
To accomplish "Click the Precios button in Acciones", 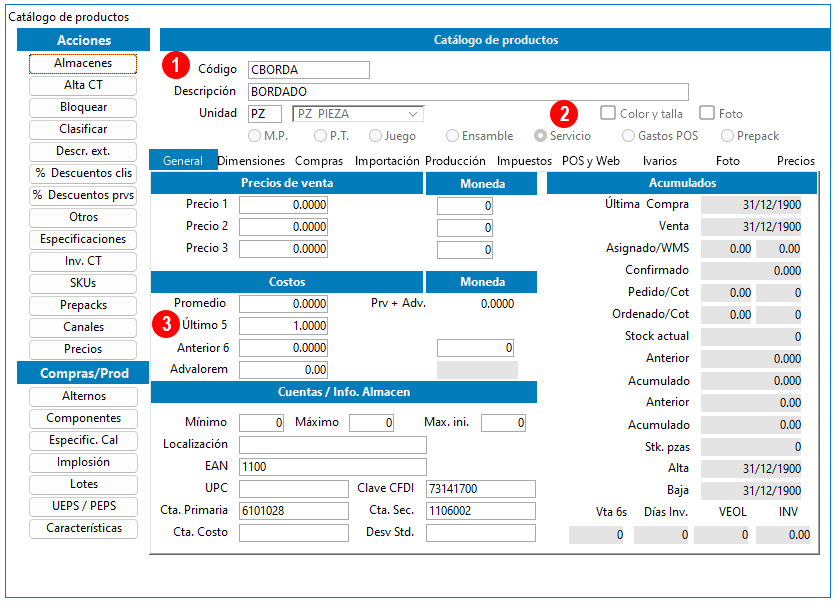I will click(x=83, y=349).
